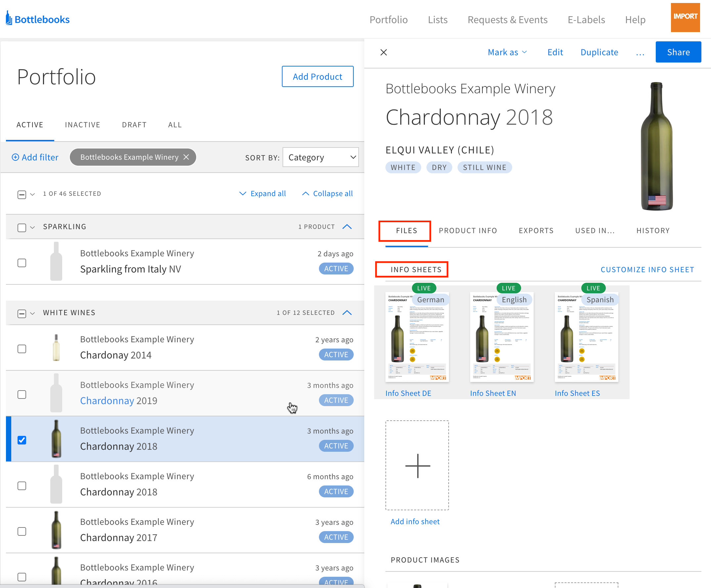The height and width of the screenshot is (588, 711).
Task: Remove the Bottlebooks Example Winery filter
Action: [186, 157]
